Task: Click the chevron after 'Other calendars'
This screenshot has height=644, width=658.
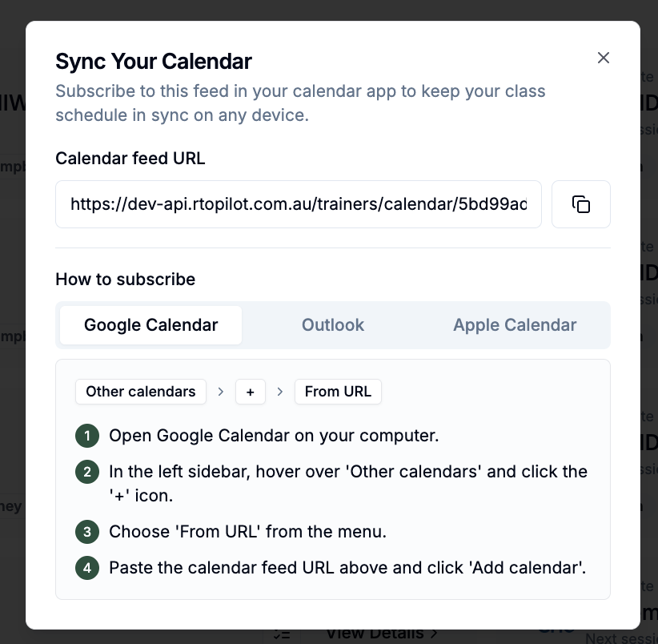Action: tap(221, 392)
